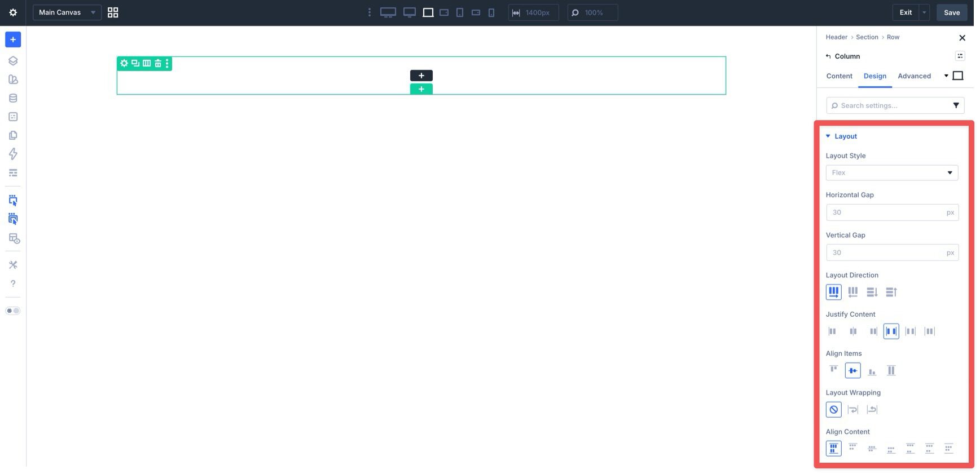Open the Layout Style Flex dropdown
Image resolution: width=980 pixels, height=474 pixels.
pos(892,172)
